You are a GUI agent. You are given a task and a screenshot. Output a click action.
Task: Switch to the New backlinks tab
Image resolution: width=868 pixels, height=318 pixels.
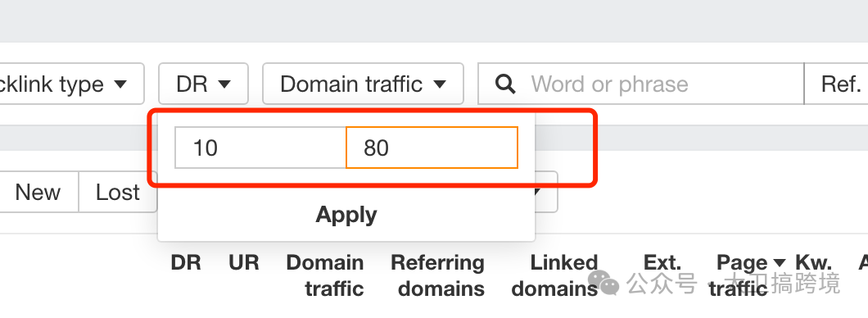[x=38, y=193]
